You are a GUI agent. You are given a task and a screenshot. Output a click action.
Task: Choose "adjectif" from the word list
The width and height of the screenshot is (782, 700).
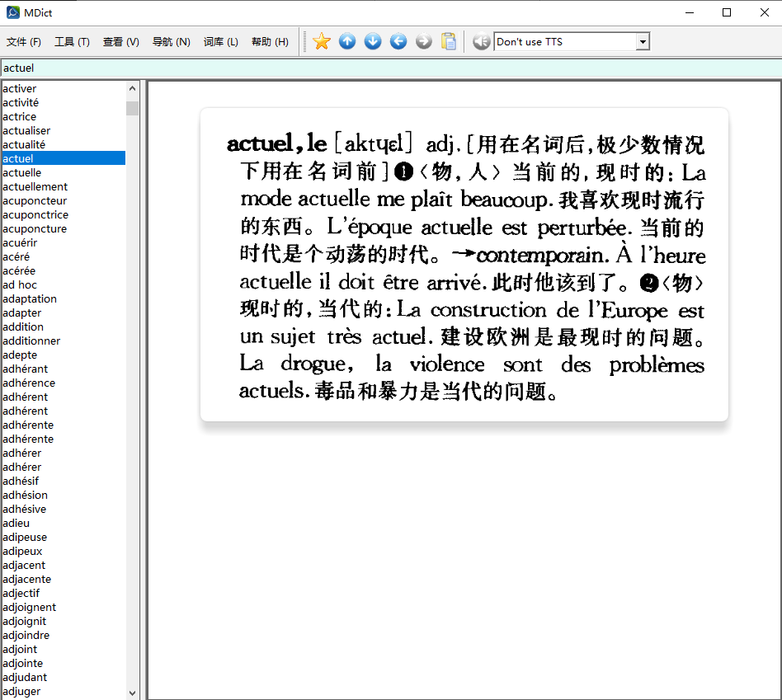pos(21,593)
